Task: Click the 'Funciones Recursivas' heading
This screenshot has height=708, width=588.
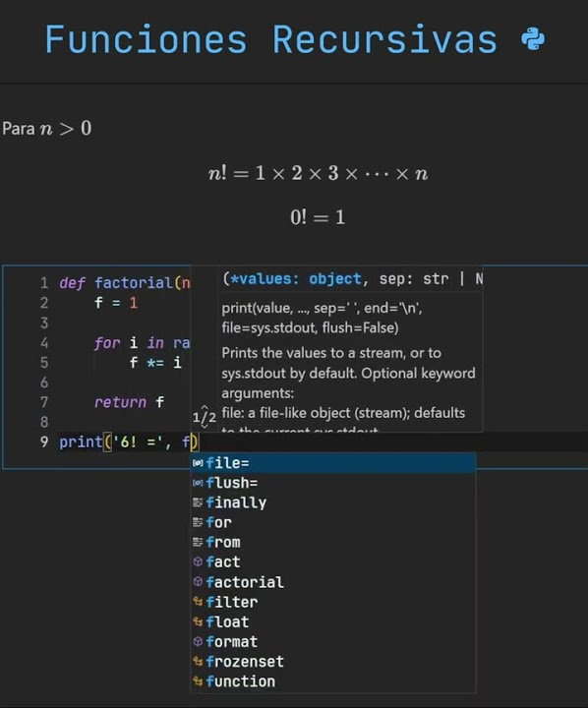Action: tap(271, 39)
